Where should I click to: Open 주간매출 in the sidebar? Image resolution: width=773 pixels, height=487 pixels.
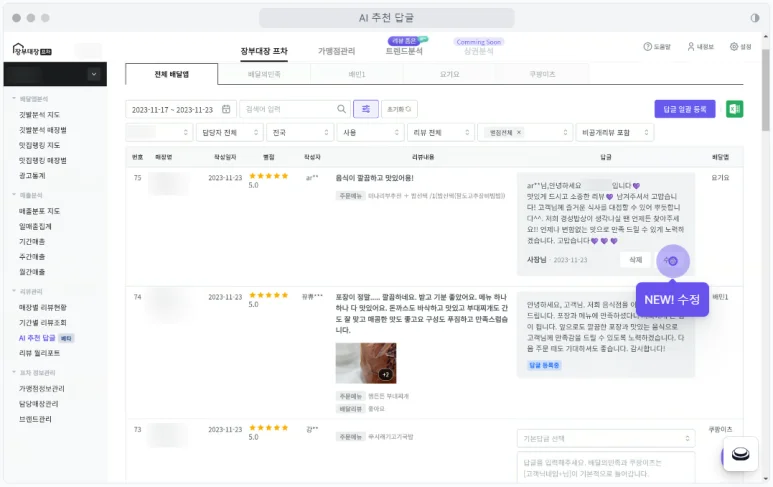(x=32, y=257)
